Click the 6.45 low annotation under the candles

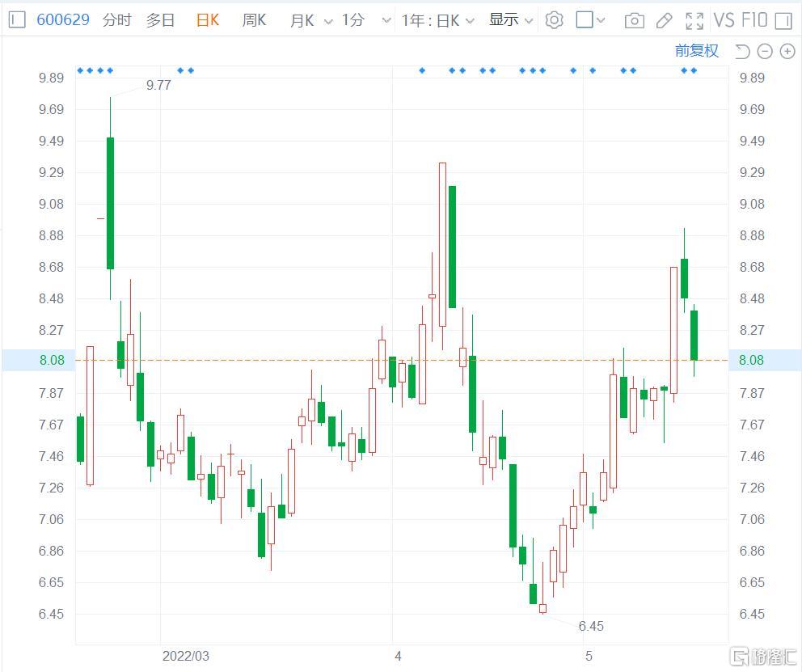click(x=591, y=626)
